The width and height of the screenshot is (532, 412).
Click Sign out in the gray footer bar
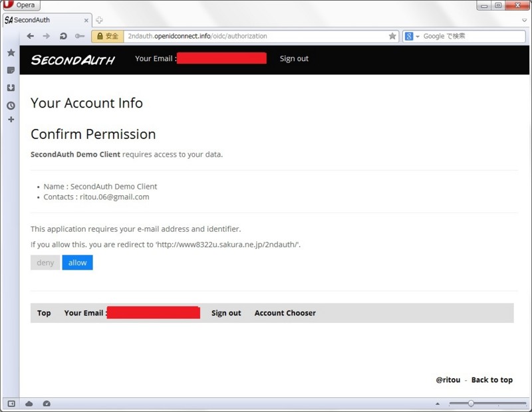[x=226, y=313]
